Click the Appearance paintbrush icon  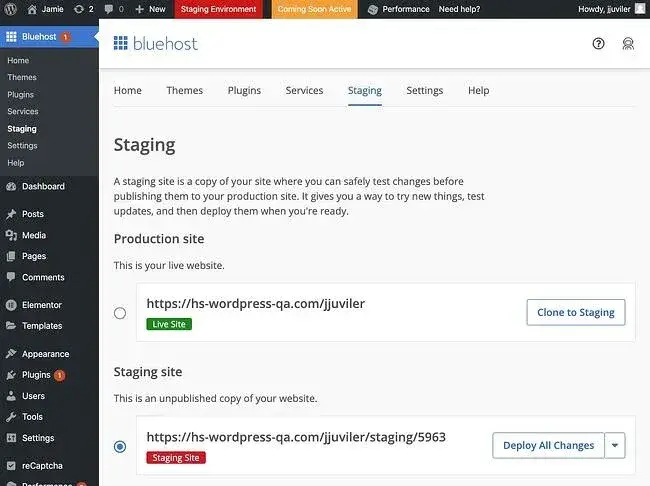click(x=11, y=354)
